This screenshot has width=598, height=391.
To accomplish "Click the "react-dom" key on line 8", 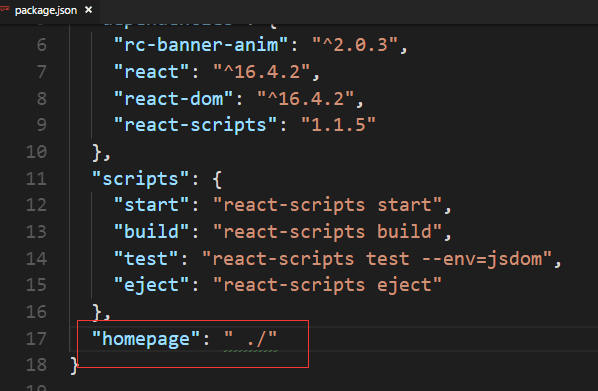I will click(174, 99).
